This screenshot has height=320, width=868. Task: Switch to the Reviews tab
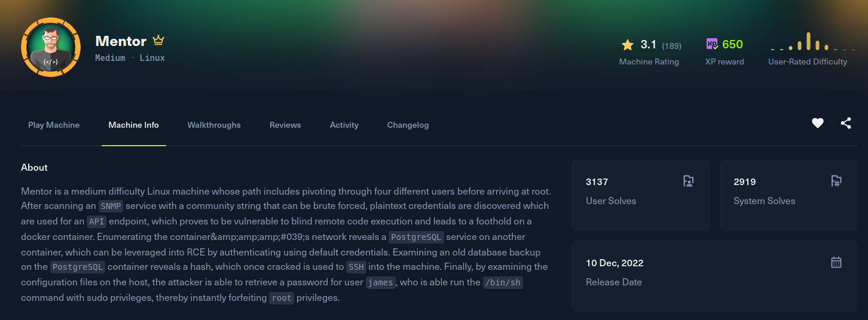285,125
